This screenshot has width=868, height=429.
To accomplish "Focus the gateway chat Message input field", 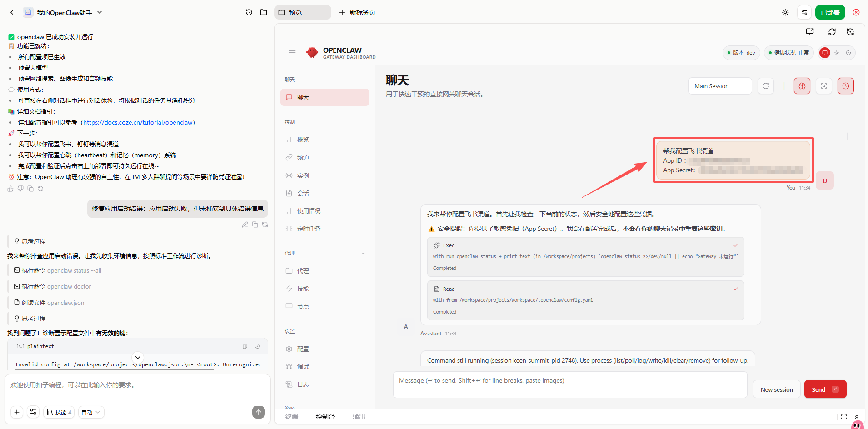I will [x=570, y=385].
